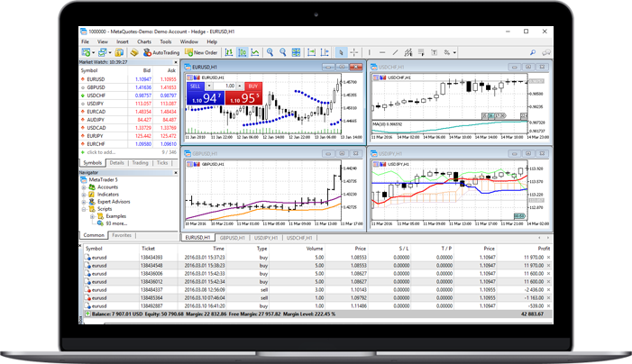
Task: Close the Navigator panel
Action: click(x=176, y=172)
